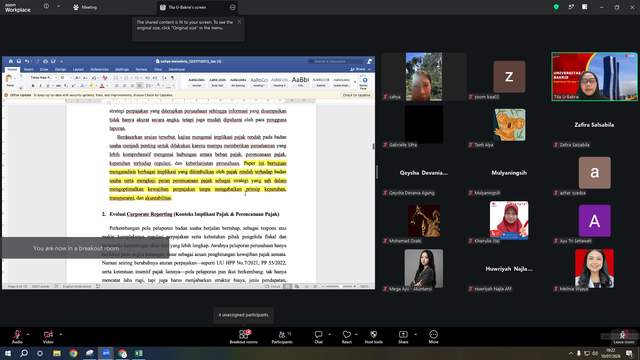The width and height of the screenshot is (640, 360).
Task: Click the taskbar Search icon
Action: (x=24, y=353)
